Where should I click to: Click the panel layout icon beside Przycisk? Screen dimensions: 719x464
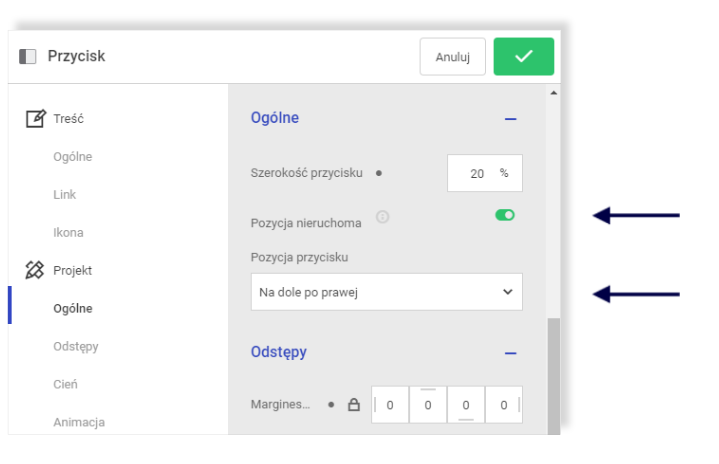[x=28, y=56]
